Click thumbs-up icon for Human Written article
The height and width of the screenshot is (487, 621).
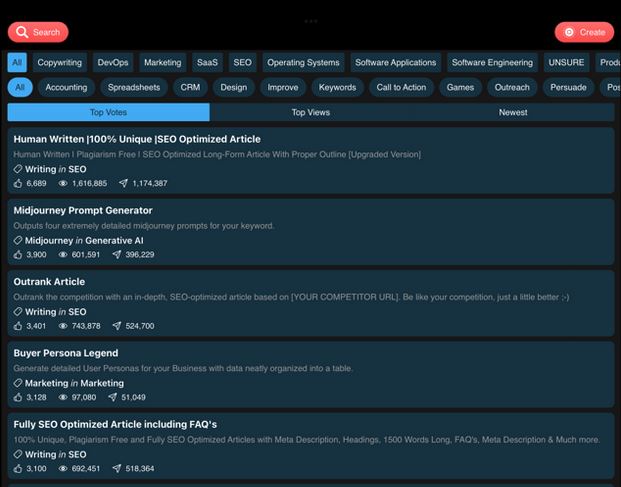pyautogui.click(x=18, y=183)
